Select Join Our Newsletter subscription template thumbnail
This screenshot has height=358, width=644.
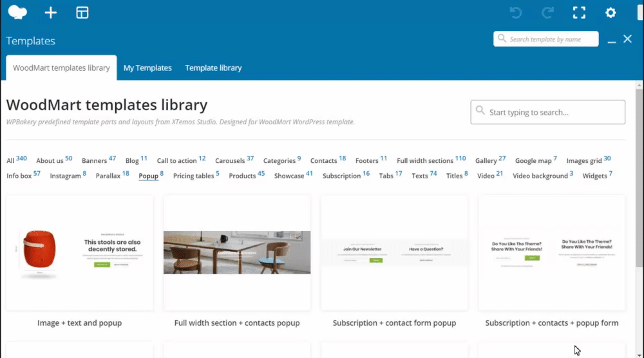pyautogui.click(x=394, y=253)
